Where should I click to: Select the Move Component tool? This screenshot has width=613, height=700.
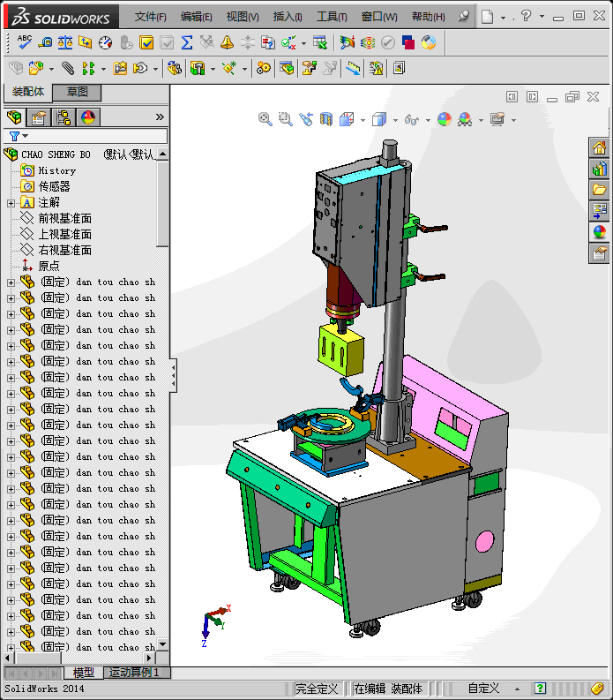pos(140,68)
